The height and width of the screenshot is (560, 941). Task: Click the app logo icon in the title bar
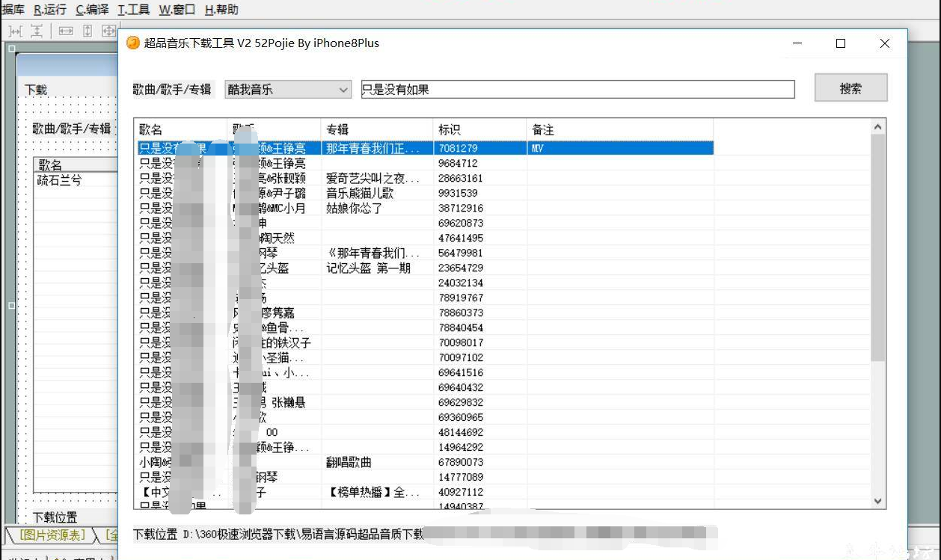132,43
